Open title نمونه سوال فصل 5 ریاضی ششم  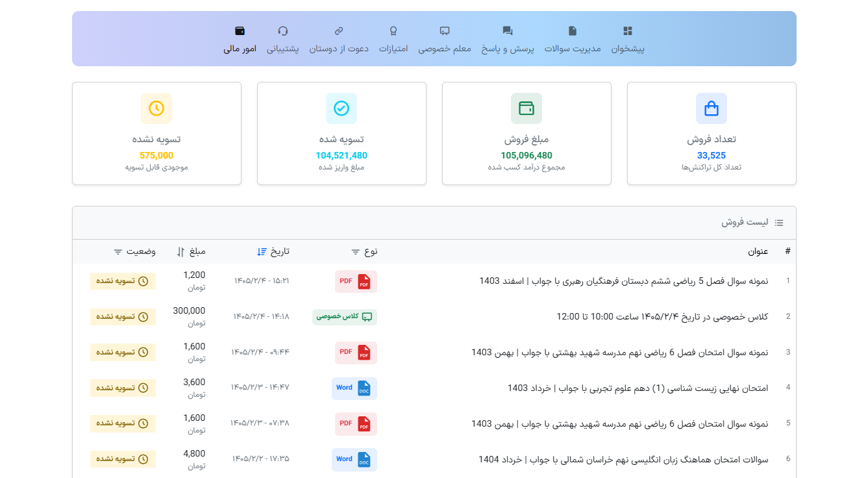(624, 281)
